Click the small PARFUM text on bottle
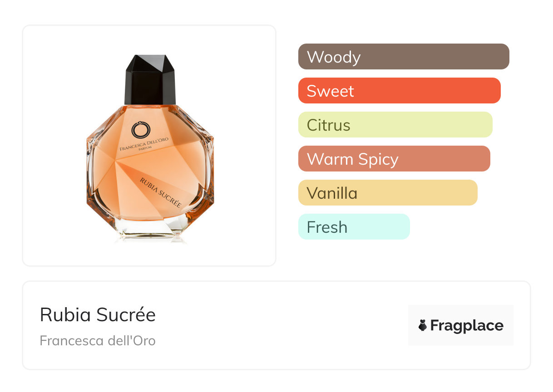 [149, 155]
